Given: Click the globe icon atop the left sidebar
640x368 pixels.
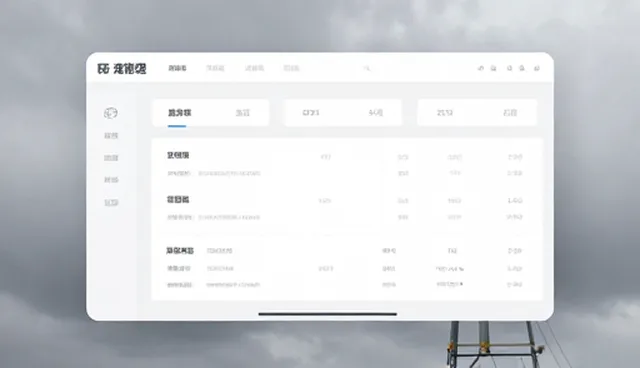Looking at the screenshot, I should (x=111, y=113).
